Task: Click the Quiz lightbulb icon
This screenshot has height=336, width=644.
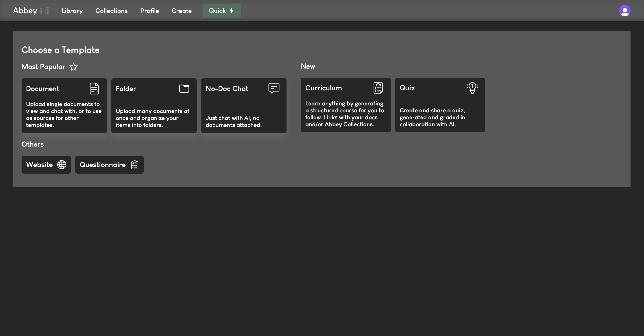Action: click(472, 88)
